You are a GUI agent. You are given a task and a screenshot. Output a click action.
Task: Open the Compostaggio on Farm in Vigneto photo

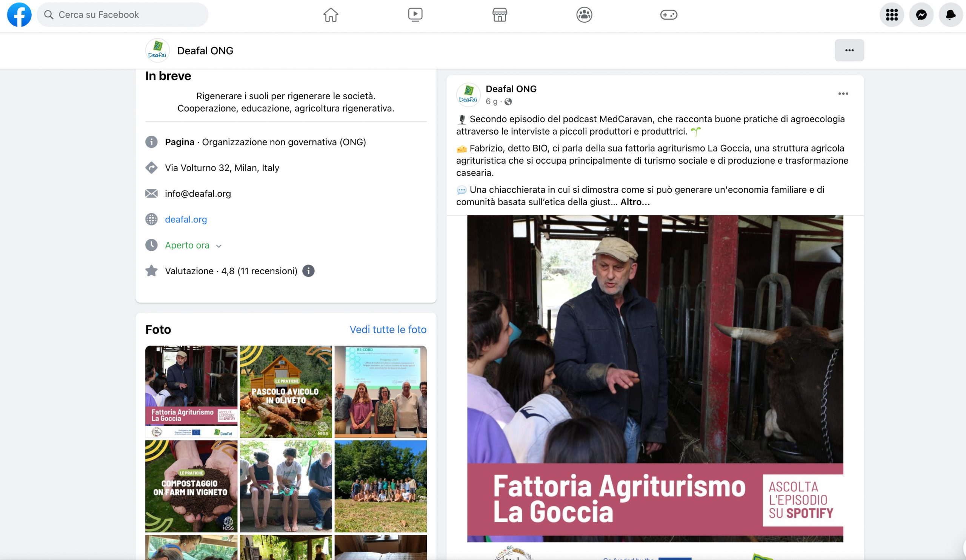[191, 486]
